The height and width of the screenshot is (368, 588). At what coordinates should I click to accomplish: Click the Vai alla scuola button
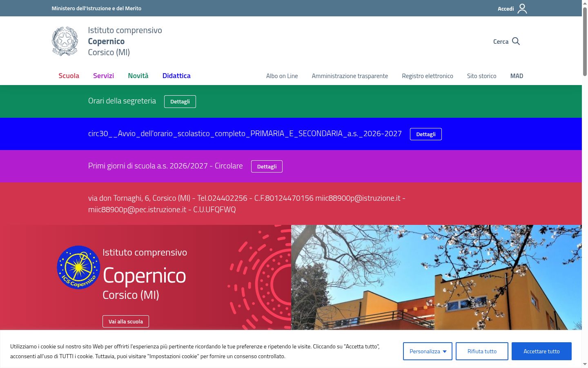126,321
